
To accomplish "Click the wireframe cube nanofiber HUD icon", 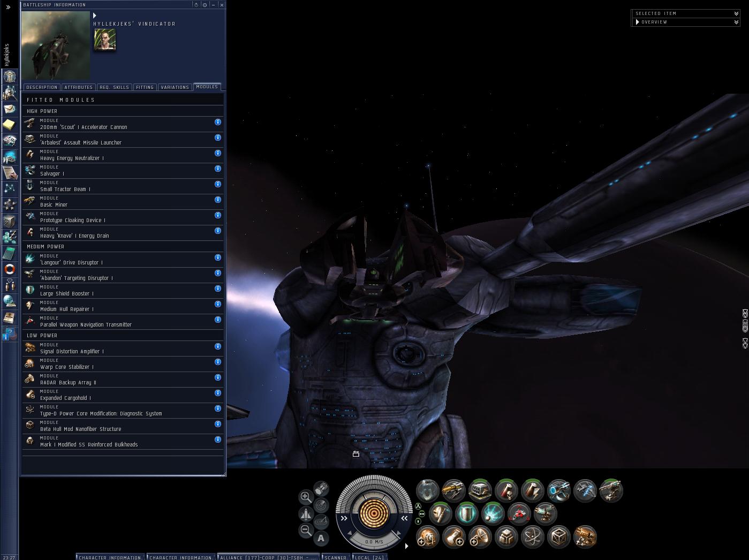I will click(x=559, y=536).
